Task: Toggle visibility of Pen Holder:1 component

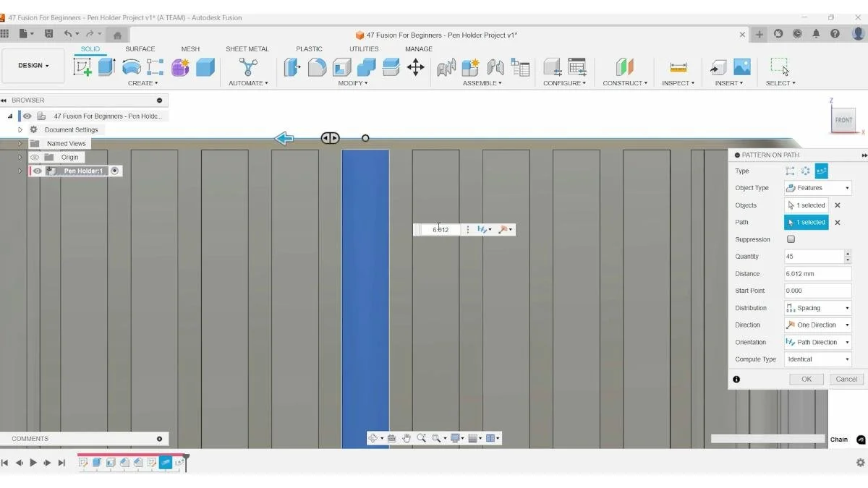Action: [x=38, y=171]
